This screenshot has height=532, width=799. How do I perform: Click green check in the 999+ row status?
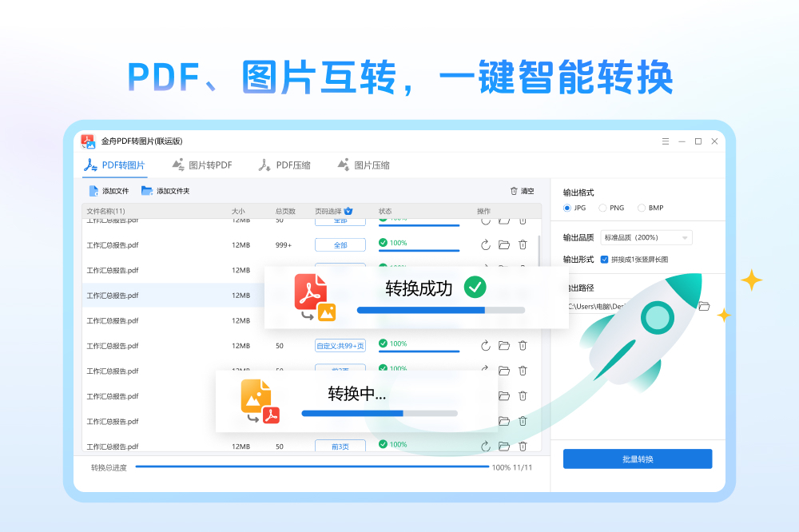coord(383,243)
